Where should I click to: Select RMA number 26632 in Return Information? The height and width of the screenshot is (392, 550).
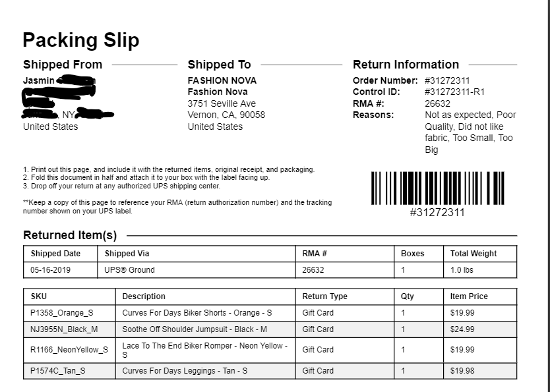437,103
